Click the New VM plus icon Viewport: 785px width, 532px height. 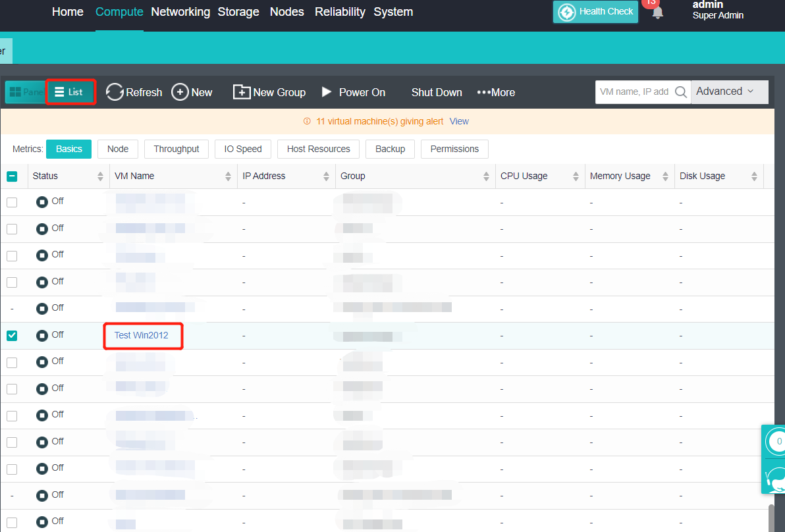pyautogui.click(x=180, y=92)
